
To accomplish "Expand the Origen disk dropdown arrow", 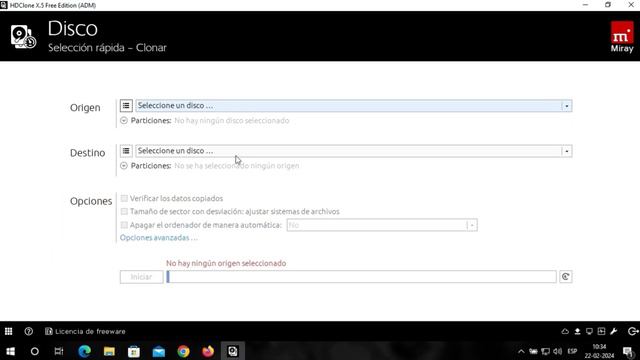I will click(x=567, y=106).
